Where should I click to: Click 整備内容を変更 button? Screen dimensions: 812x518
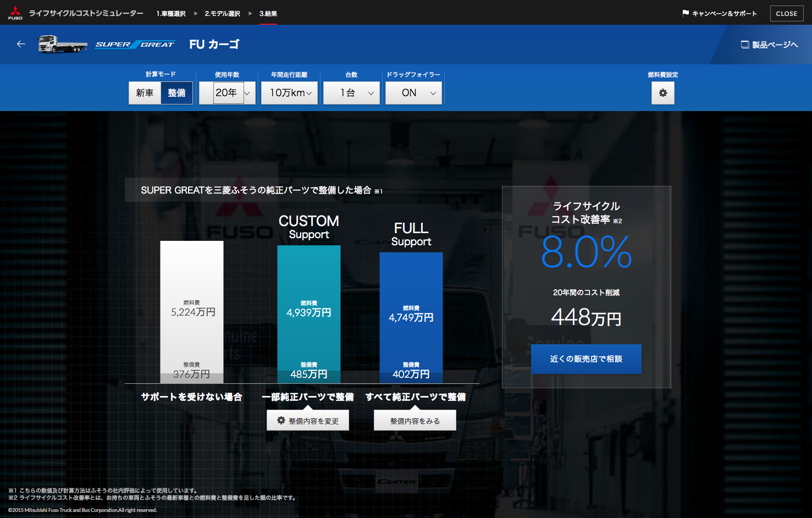tap(308, 421)
